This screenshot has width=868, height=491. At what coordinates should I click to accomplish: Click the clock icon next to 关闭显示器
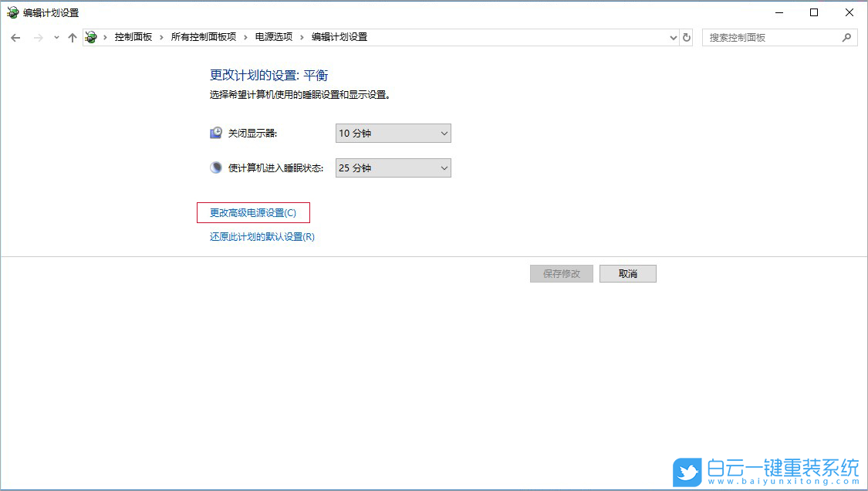(216, 132)
